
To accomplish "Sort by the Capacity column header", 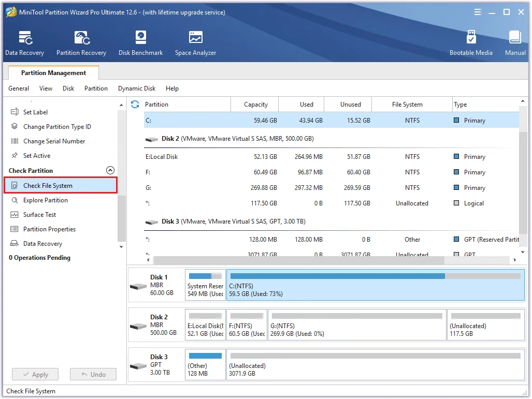I will pos(254,105).
